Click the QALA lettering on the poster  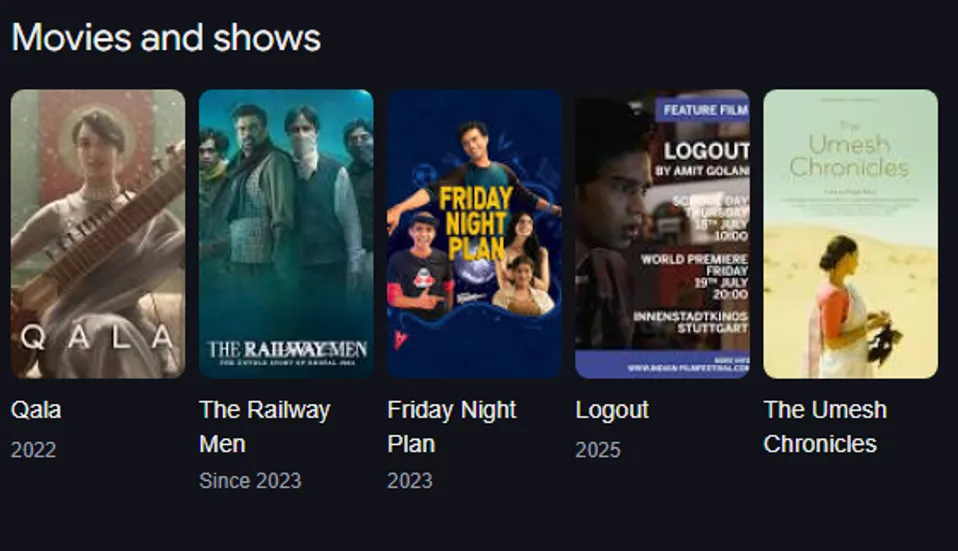tap(98, 337)
